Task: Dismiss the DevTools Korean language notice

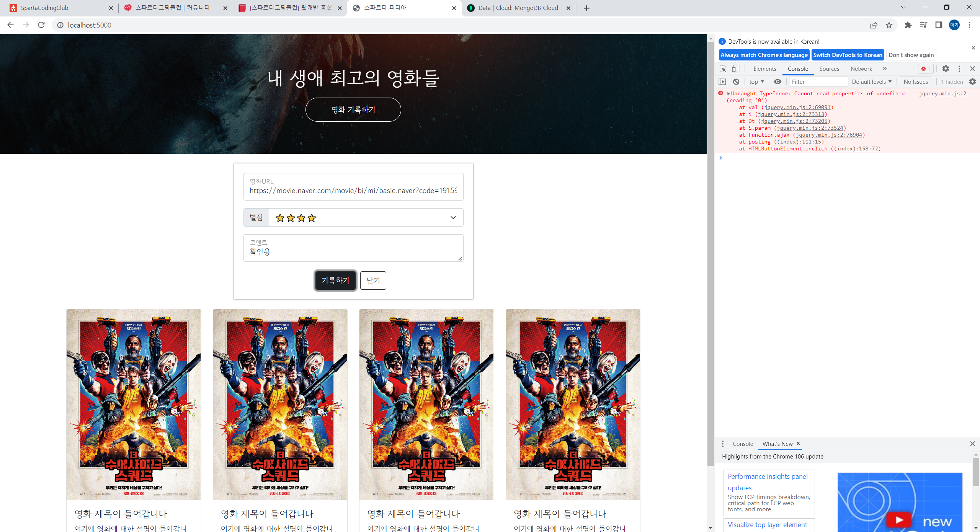Action: click(x=973, y=48)
